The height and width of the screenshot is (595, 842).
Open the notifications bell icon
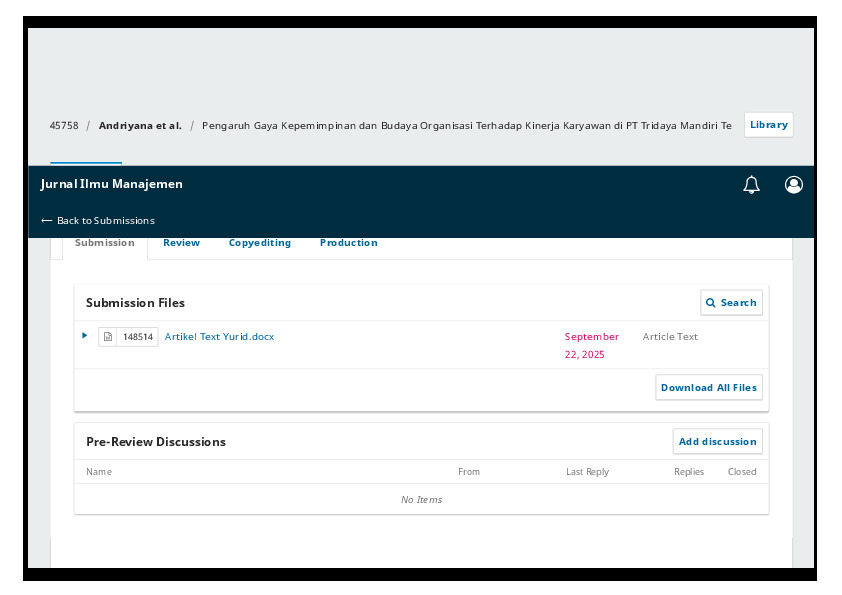pyautogui.click(x=751, y=185)
